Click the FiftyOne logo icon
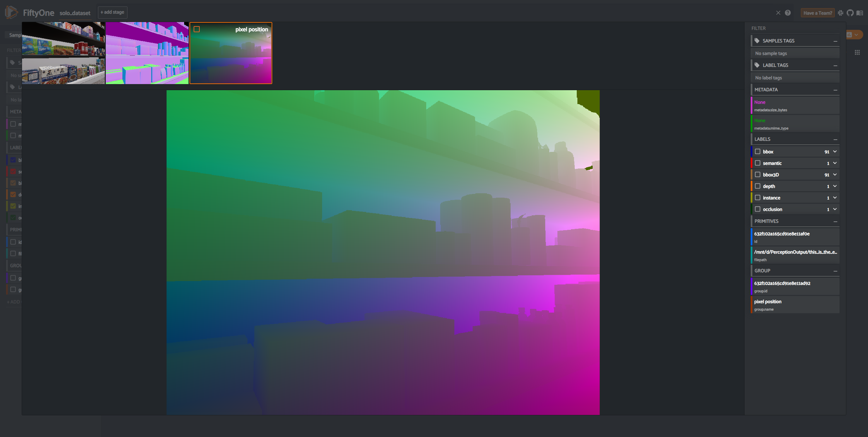Screen dimensions: 868x437 11,13
